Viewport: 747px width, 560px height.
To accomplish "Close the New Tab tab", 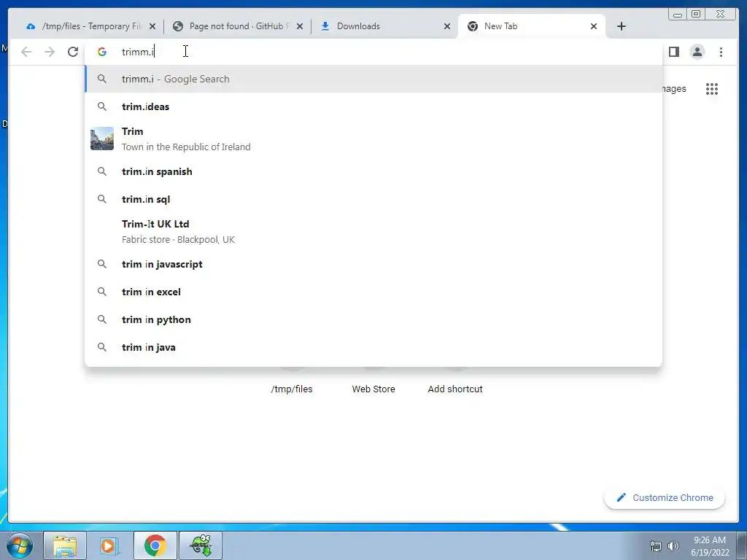I will pyautogui.click(x=594, y=26).
